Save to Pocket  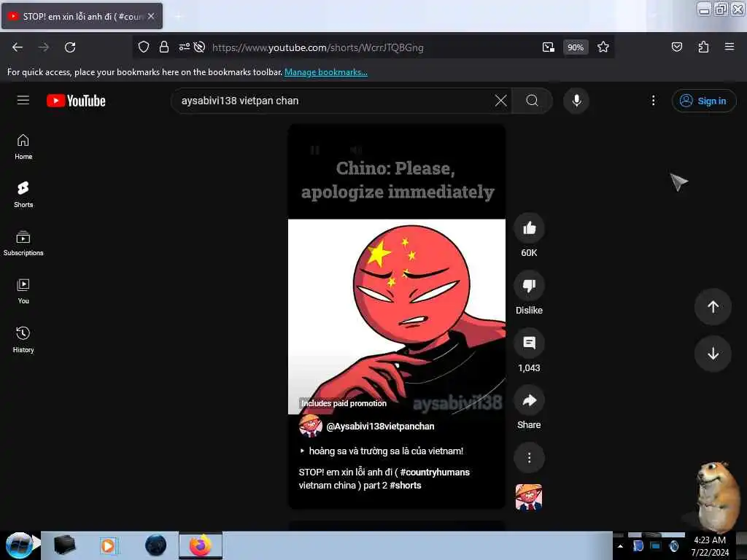pyautogui.click(x=676, y=47)
